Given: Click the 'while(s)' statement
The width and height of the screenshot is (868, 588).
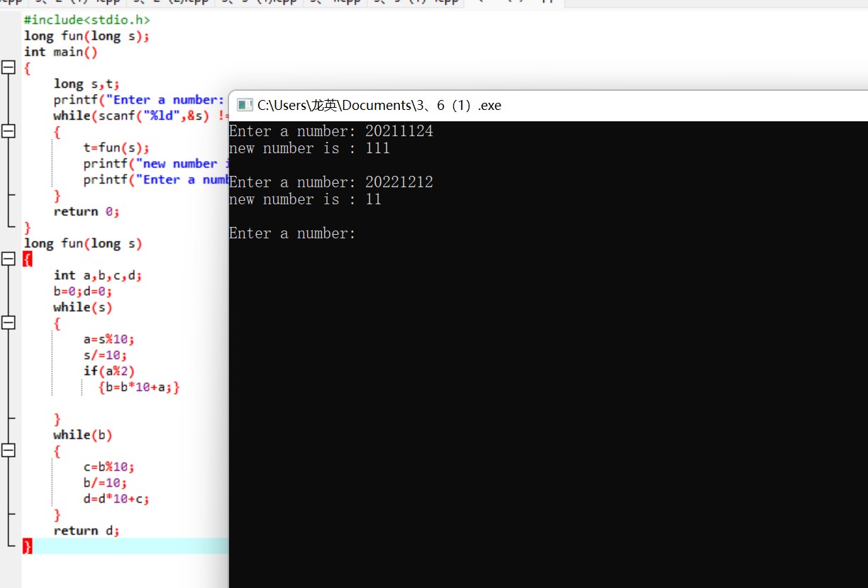Looking at the screenshot, I should (83, 307).
